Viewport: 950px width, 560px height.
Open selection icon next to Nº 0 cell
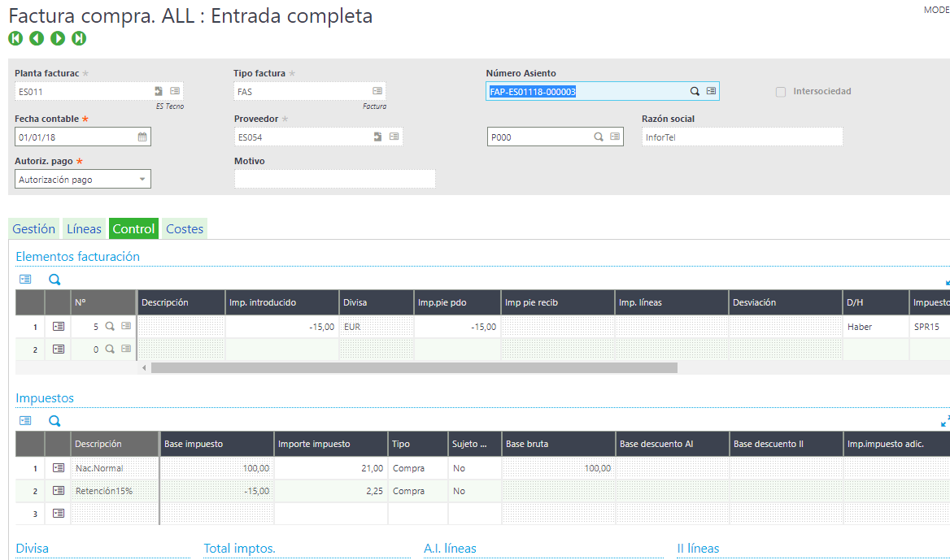tap(126, 349)
